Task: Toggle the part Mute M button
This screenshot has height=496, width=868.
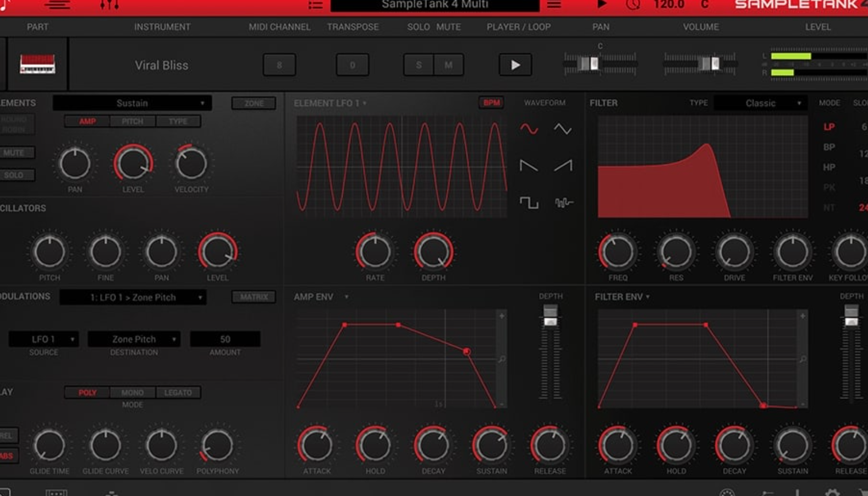Action: [x=448, y=65]
